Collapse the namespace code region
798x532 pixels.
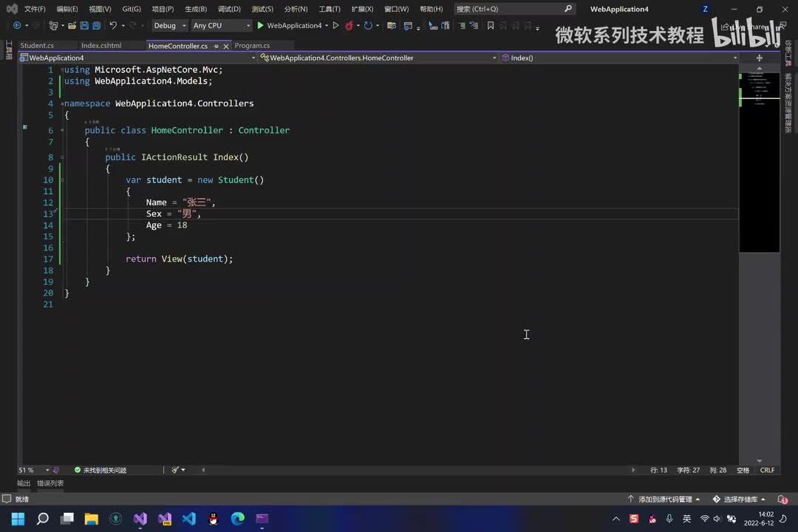tap(62, 103)
